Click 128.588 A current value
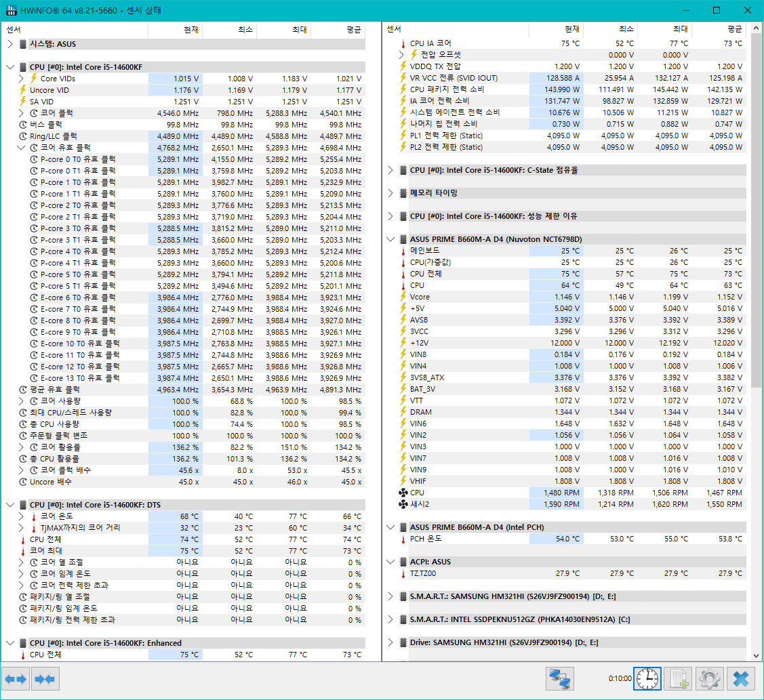Screen dimensions: 764x700 click(x=563, y=78)
